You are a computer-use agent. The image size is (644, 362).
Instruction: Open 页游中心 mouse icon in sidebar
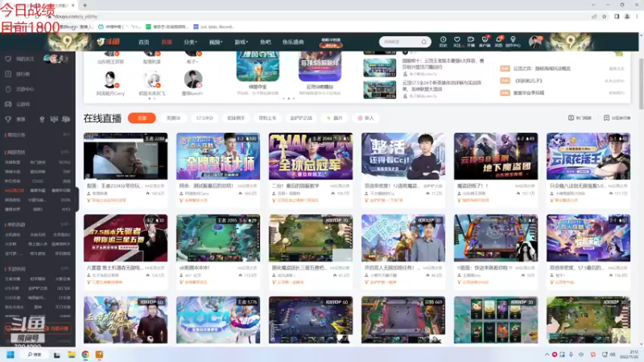pyautogui.click(x=8, y=89)
